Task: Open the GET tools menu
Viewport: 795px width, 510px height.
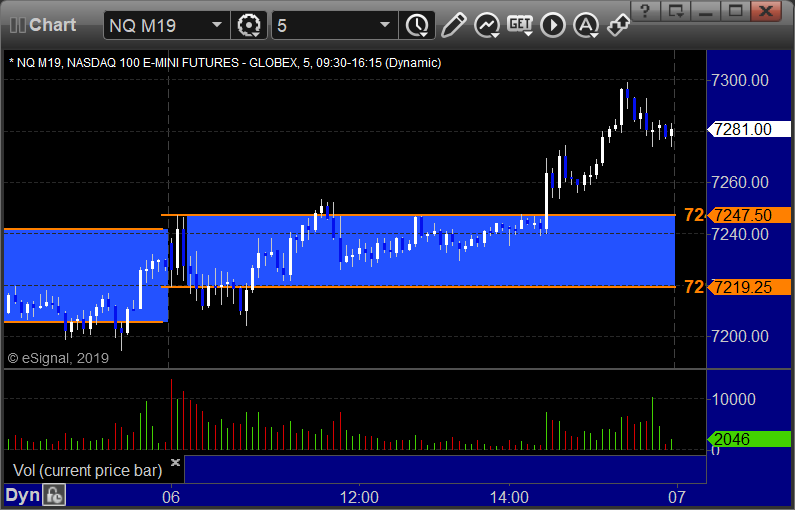Action: pyautogui.click(x=520, y=25)
